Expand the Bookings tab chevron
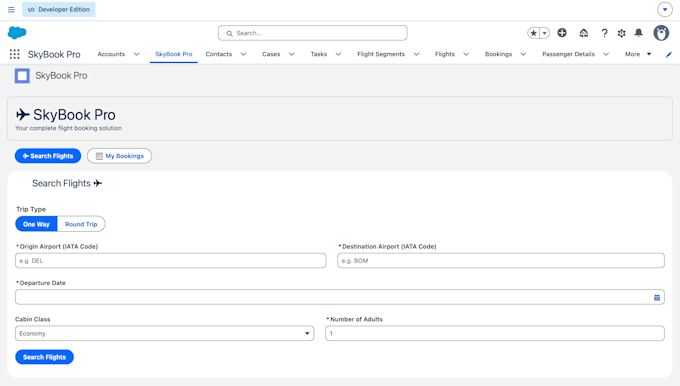 click(x=523, y=54)
